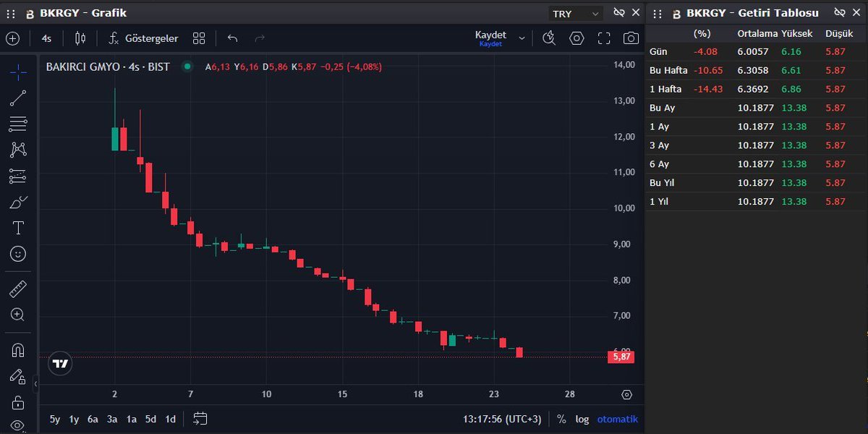Collapse the drawing toolbar arrow
This screenshot has height=434, width=868.
coord(36,384)
